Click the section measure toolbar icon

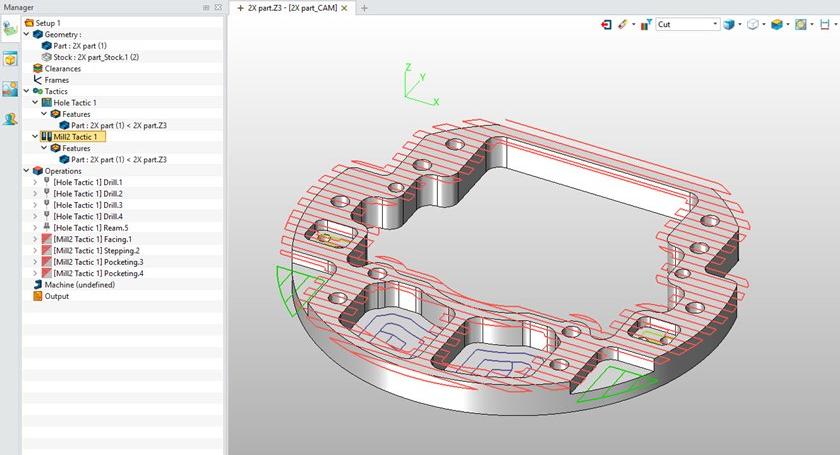pyautogui.click(x=825, y=25)
